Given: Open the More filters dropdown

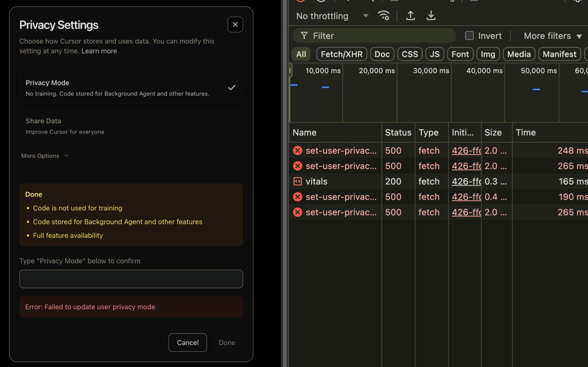Looking at the screenshot, I should (x=553, y=36).
